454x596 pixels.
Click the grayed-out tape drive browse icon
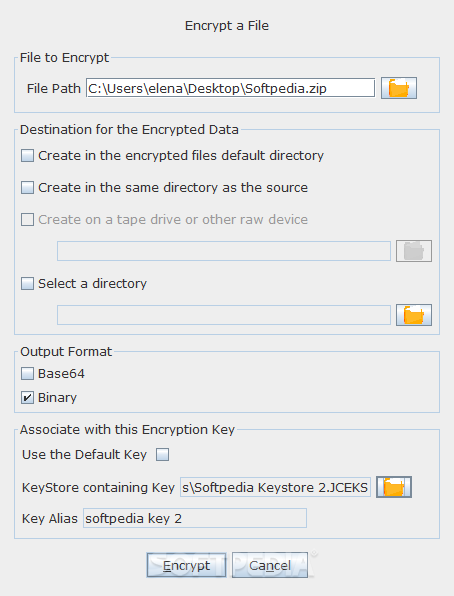point(414,251)
